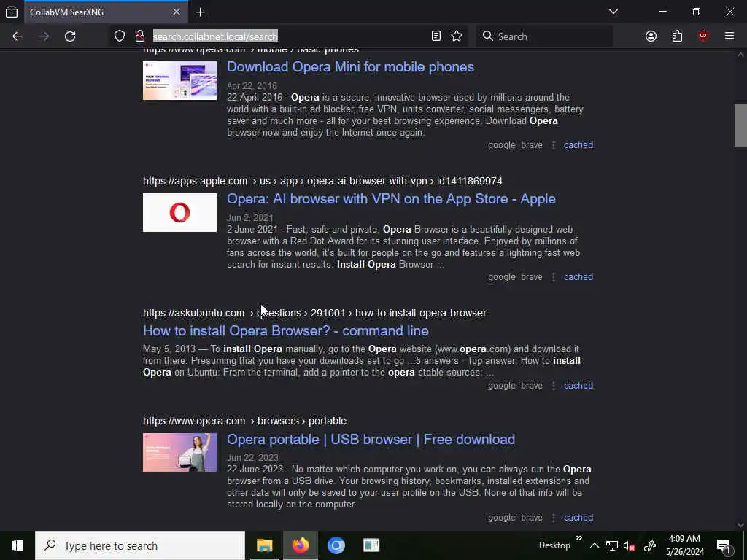
Task: Expand options dots on App Store result
Action: click(x=554, y=277)
